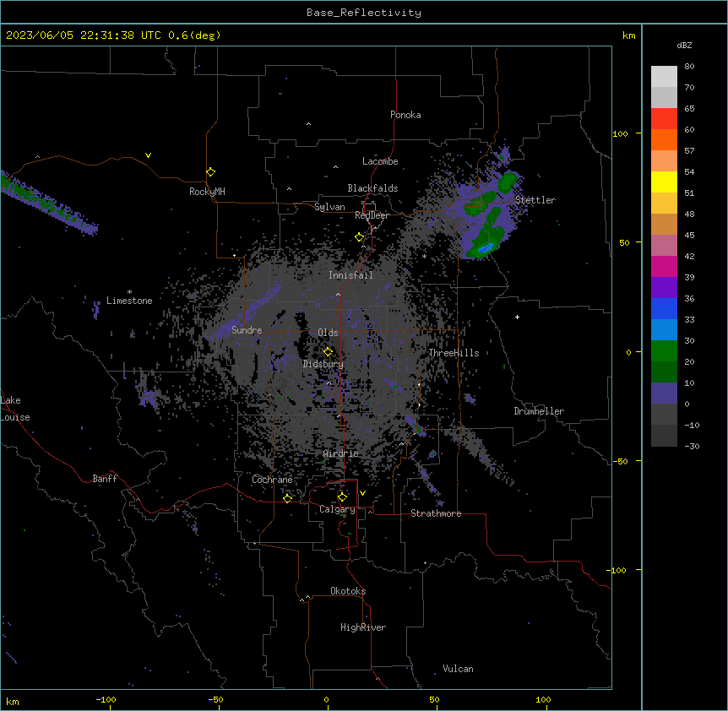Click the Vulcan label

tap(459, 669)
